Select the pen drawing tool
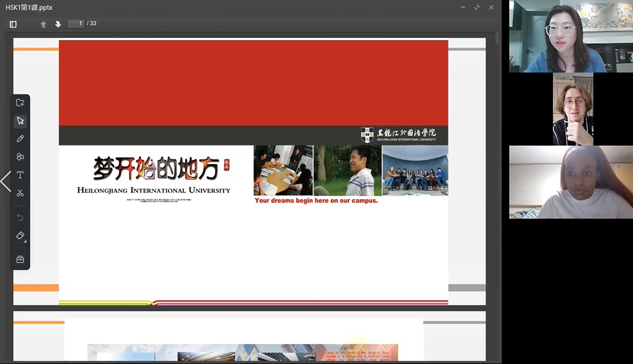This screenshot has width=633, height=364. tap(20, 139)
